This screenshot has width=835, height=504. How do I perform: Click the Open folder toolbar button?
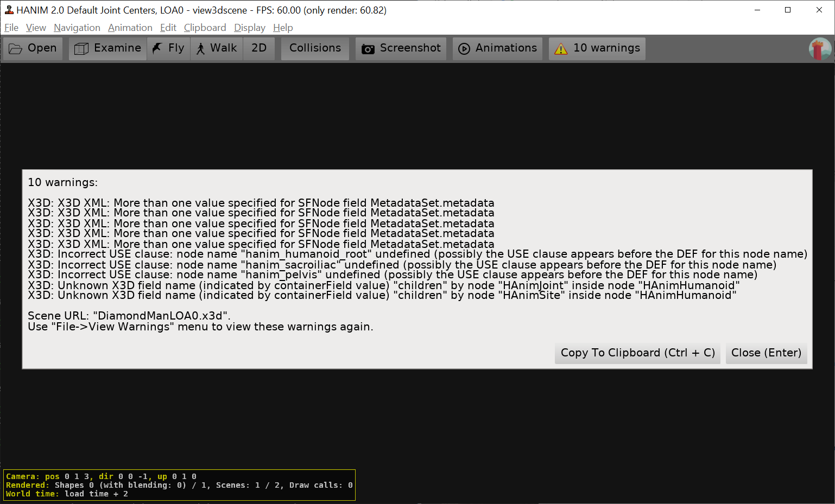33,48
